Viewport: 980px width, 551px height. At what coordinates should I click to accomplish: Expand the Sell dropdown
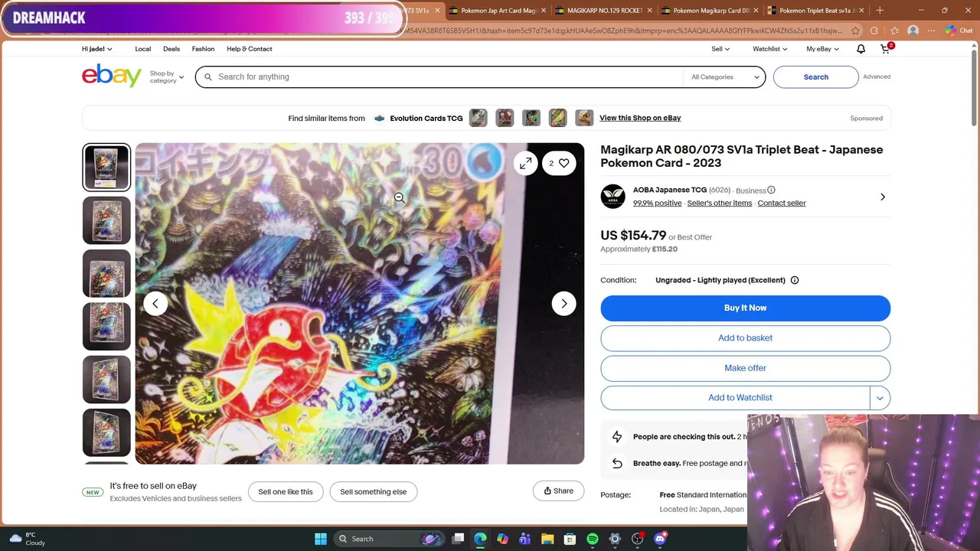click(x=720, y=49)
